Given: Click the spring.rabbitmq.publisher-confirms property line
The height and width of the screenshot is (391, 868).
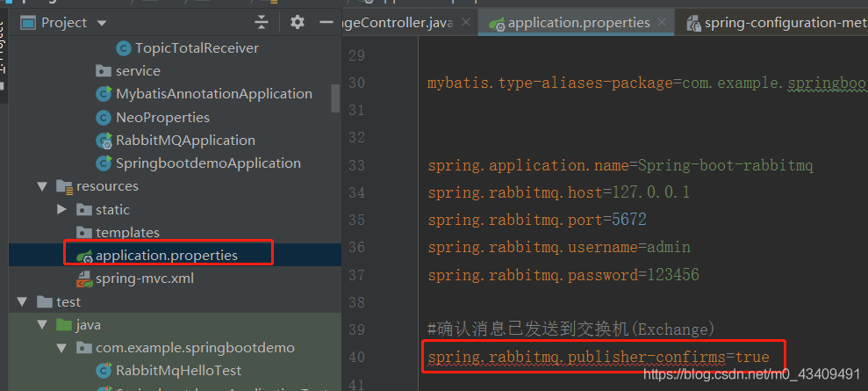Looking at the screenshot, I should point(599,358).
